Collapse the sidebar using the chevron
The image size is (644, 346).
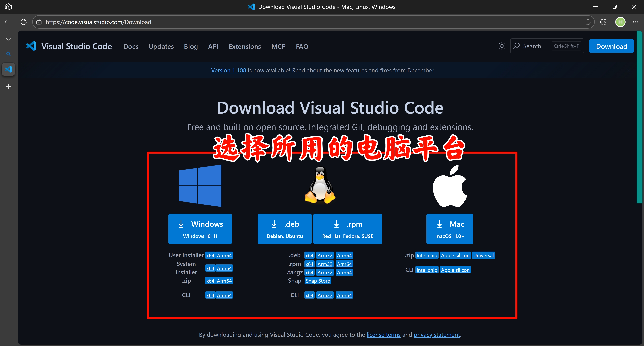tap(8, 39)
